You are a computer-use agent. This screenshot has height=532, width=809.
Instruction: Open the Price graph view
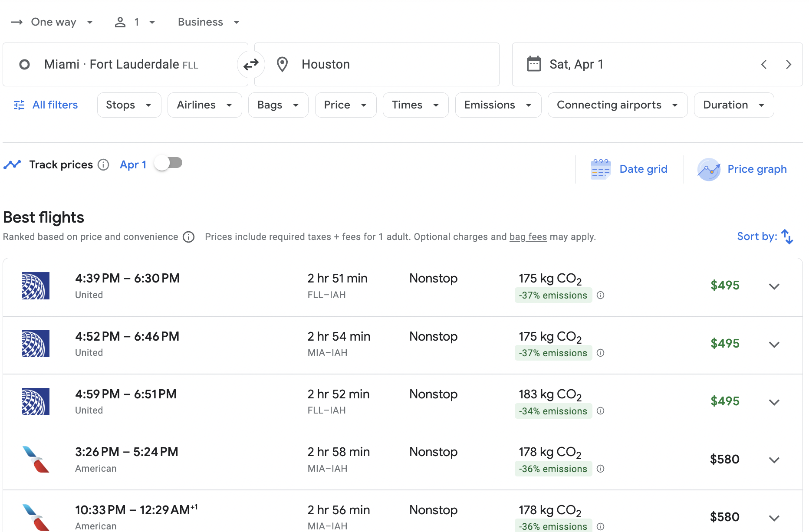click(742, 169)
